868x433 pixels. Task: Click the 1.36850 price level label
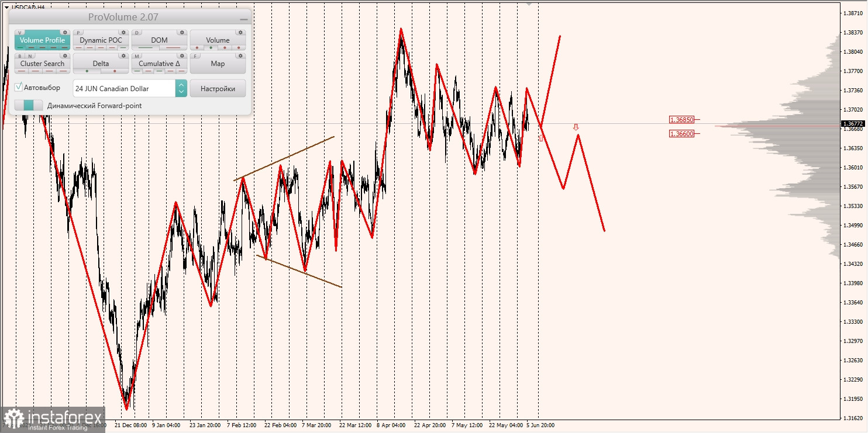(x=681, y=119)
